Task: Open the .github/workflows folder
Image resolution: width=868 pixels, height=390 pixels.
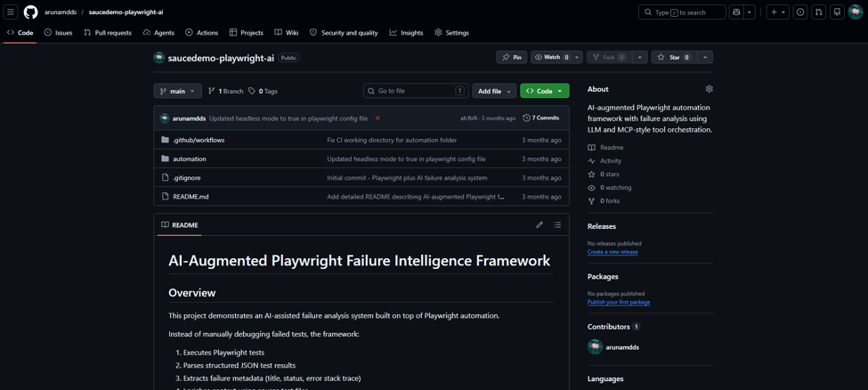Action: (x=199, y=140)
